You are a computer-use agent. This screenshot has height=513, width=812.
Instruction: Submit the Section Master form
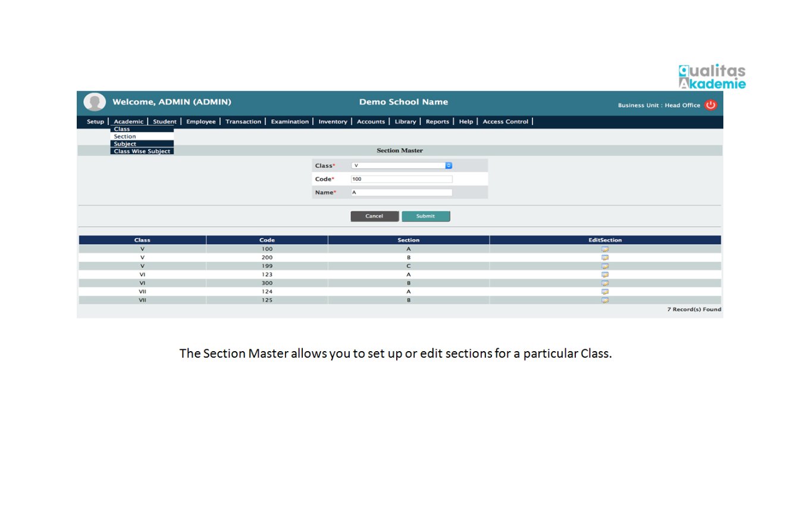(425, 216)
